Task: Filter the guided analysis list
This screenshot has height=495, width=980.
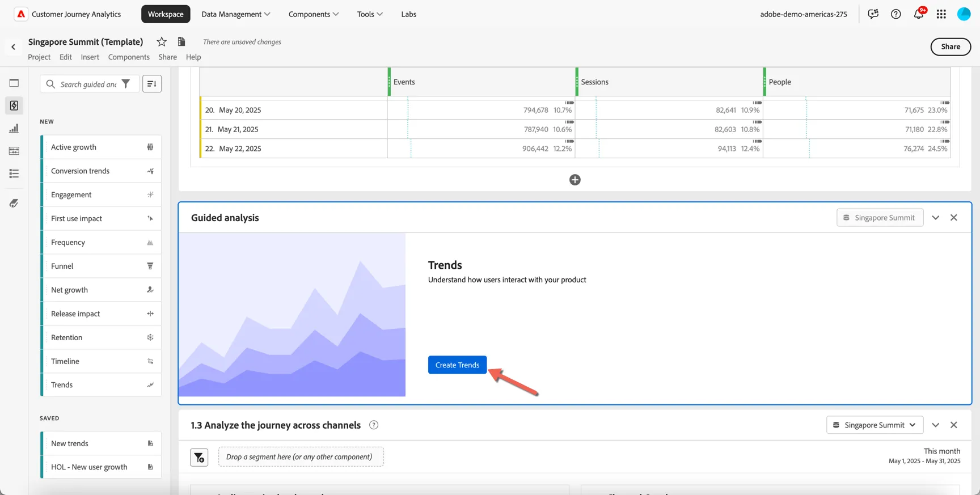Action: tap(126, 84)
